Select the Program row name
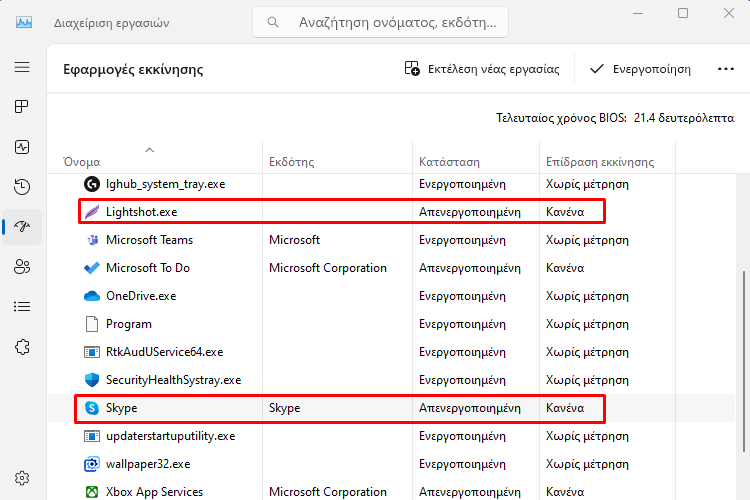 [x=129, y=324]
